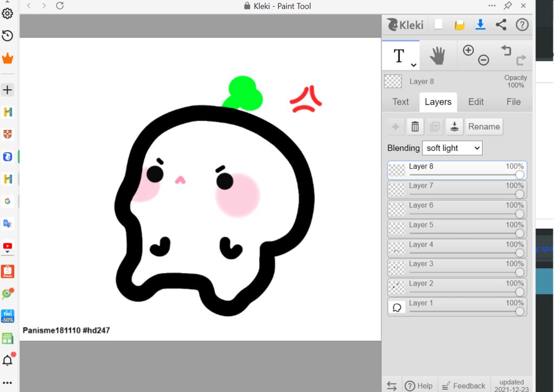Select Layer 7 in the layer list
The image size is (554, 392).
[457, 190]
